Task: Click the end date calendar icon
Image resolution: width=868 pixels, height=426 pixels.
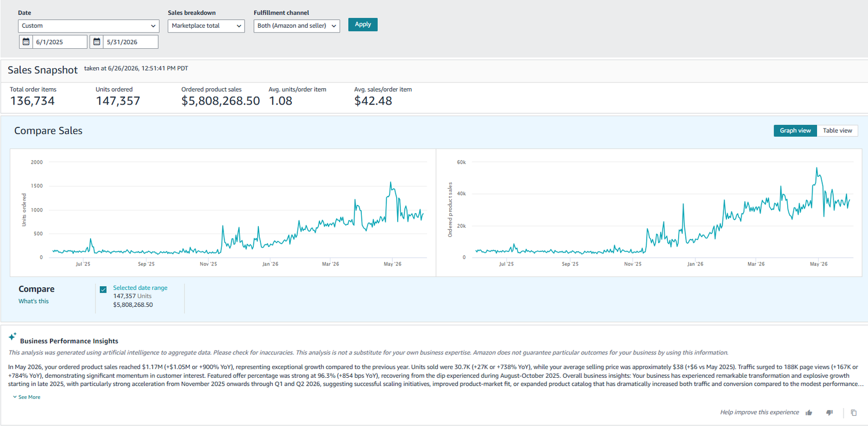Action: pyautogui.click(x=97, y=42)
